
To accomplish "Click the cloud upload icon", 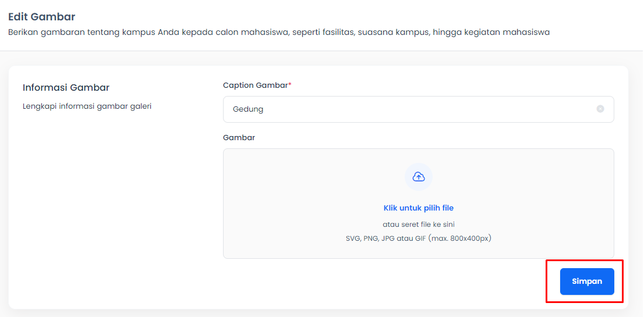I will [419, 177].
